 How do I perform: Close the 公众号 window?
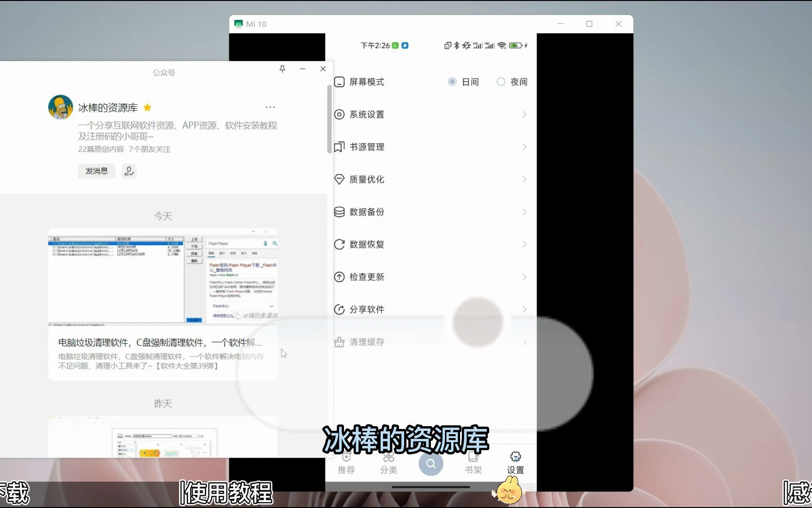323,69
